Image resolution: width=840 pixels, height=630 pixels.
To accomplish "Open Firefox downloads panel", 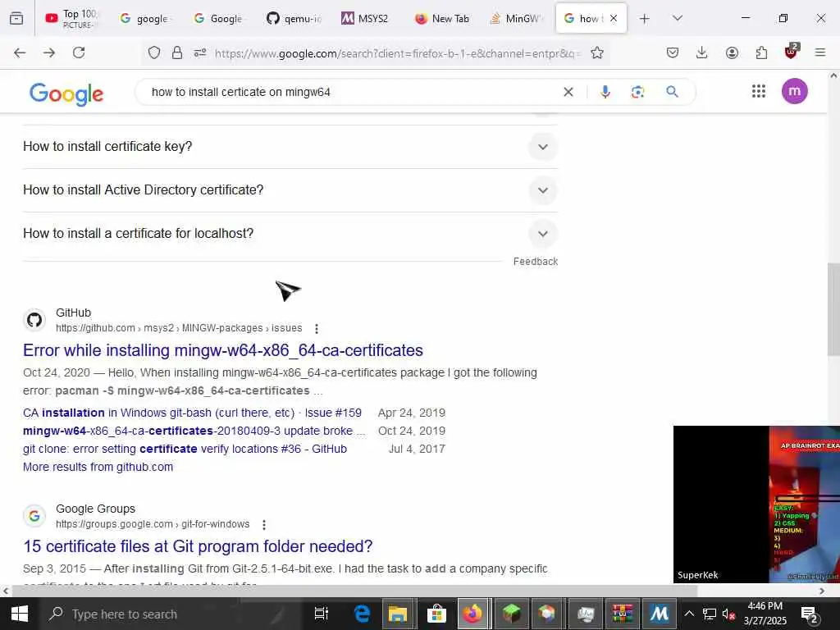I will pos(702,52).
